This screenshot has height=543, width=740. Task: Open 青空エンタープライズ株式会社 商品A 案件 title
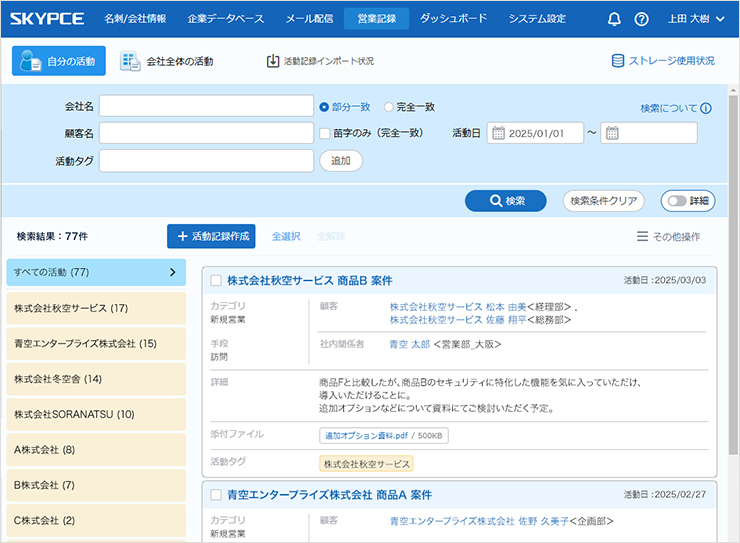tap(329, 495)
